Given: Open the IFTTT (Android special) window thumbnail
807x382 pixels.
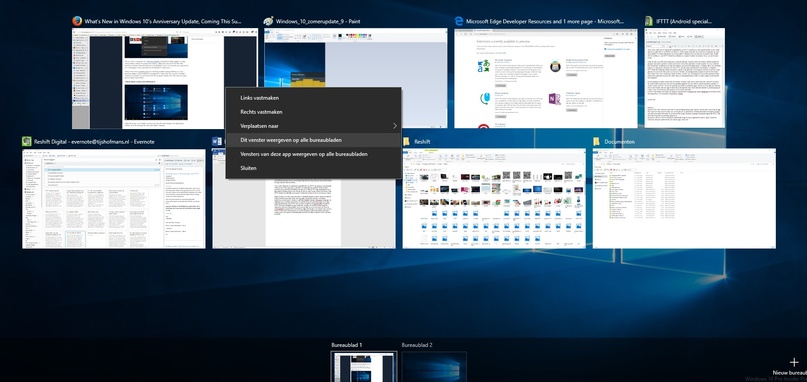Looking at the screenshot, I should coord(685,78).
